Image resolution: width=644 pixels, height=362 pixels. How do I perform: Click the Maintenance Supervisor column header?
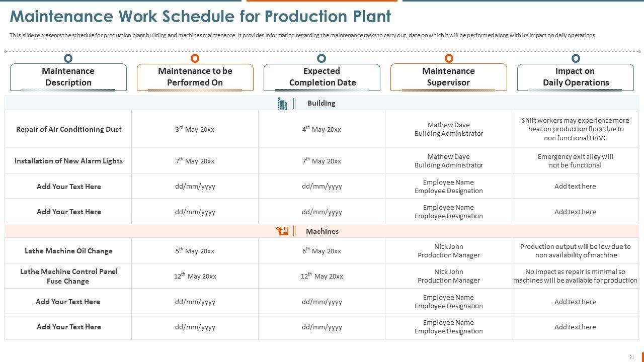(x=449, y=77)
